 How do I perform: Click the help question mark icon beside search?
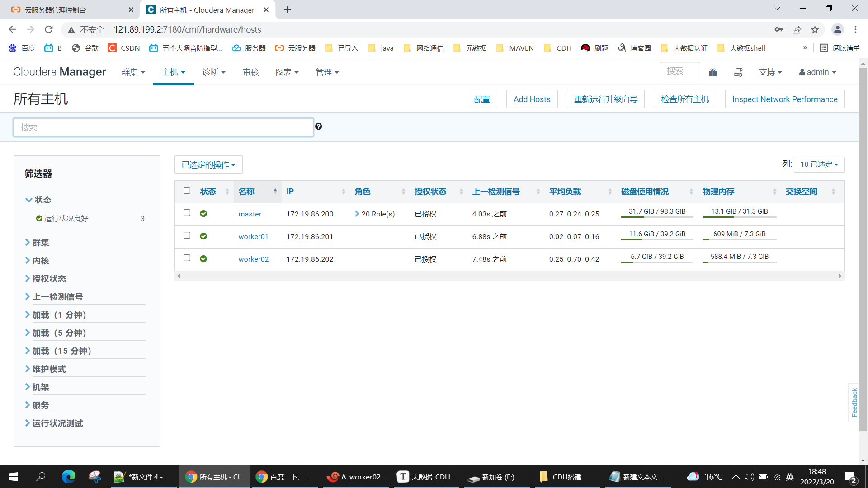pos(319,127)
